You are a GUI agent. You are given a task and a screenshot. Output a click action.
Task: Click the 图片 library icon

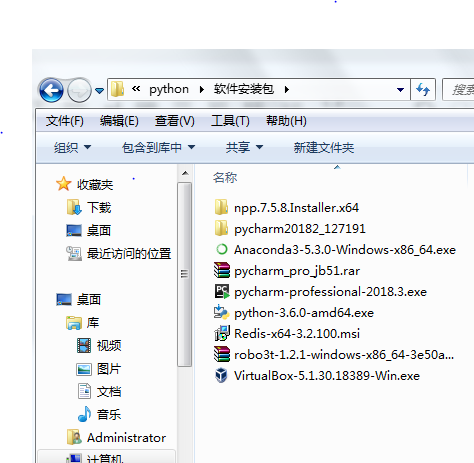tap(84, 369)
